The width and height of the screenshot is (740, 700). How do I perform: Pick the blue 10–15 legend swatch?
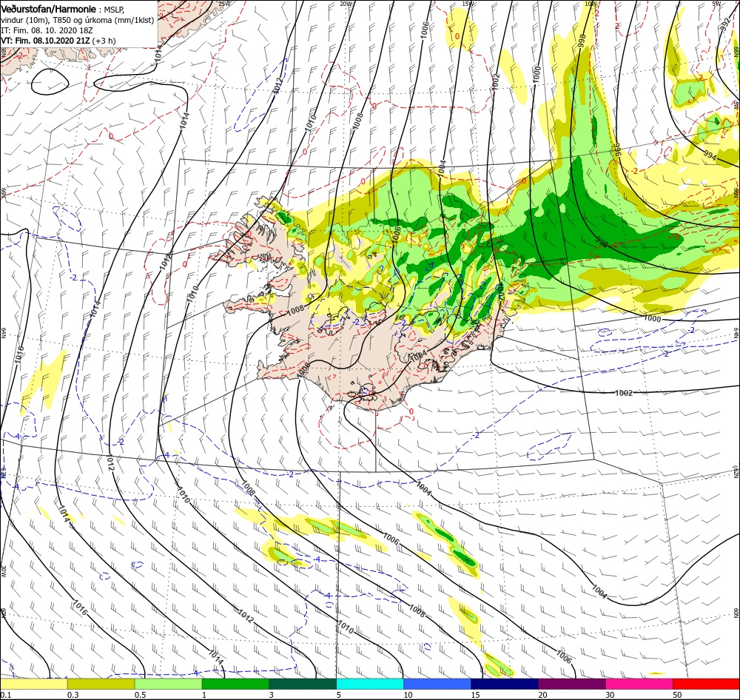(x=437, y=684)
